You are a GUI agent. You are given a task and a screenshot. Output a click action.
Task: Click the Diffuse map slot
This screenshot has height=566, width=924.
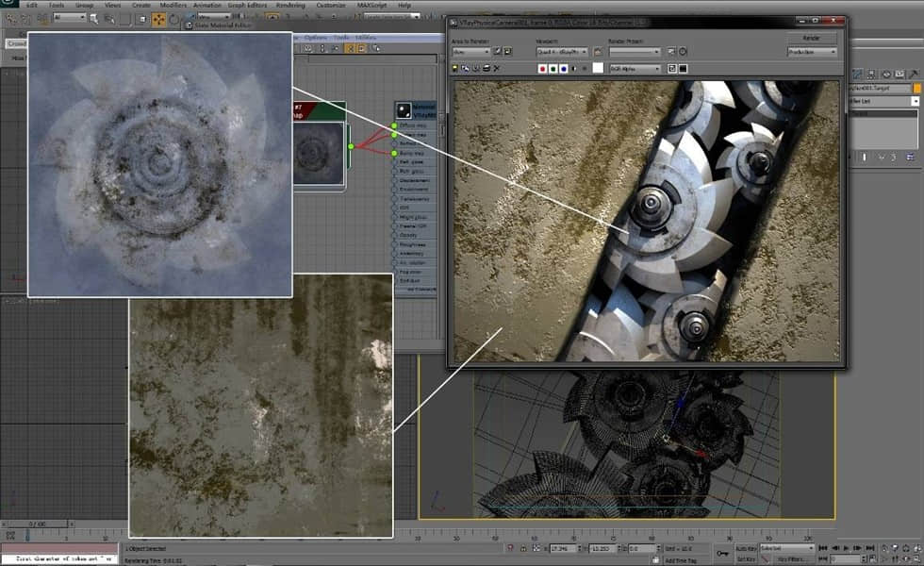click(x=415, y=125)
